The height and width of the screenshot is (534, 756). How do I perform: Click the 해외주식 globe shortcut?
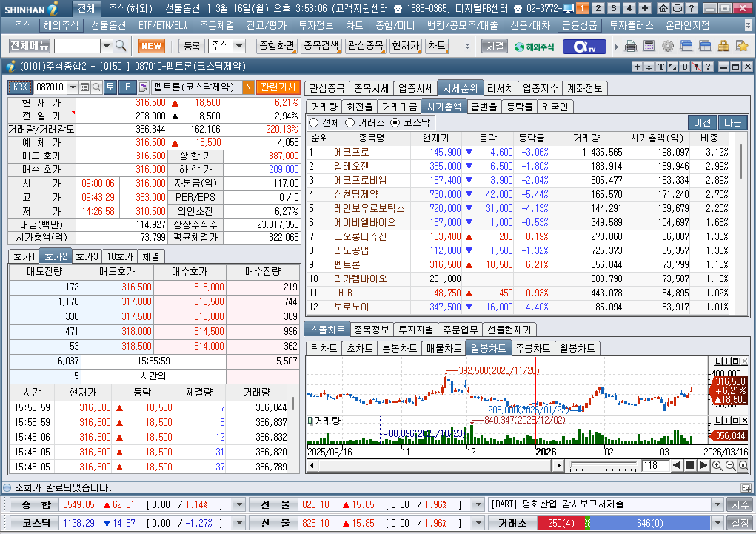point(534,47)
